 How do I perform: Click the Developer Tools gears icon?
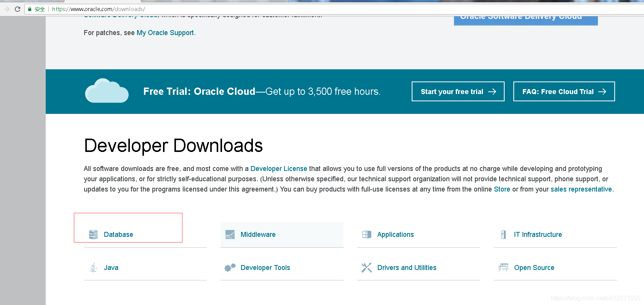coord(230,268)
